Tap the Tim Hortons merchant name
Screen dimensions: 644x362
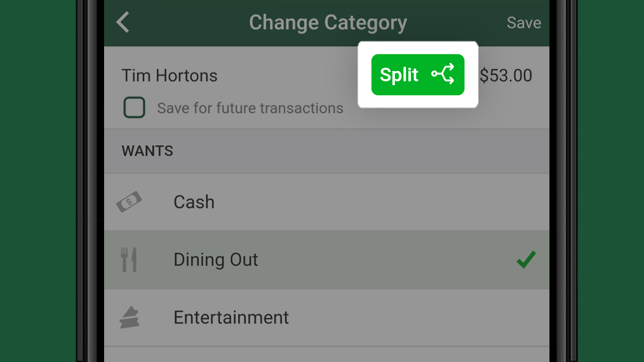click(169, 75)
